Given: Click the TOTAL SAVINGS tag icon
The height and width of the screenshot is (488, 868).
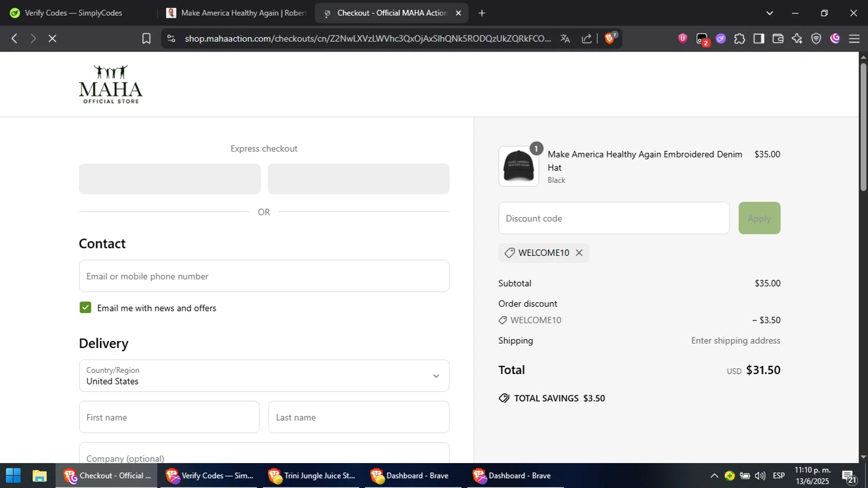Looking at the screenshot, I should pyautogui.click(x=504, y=398).
